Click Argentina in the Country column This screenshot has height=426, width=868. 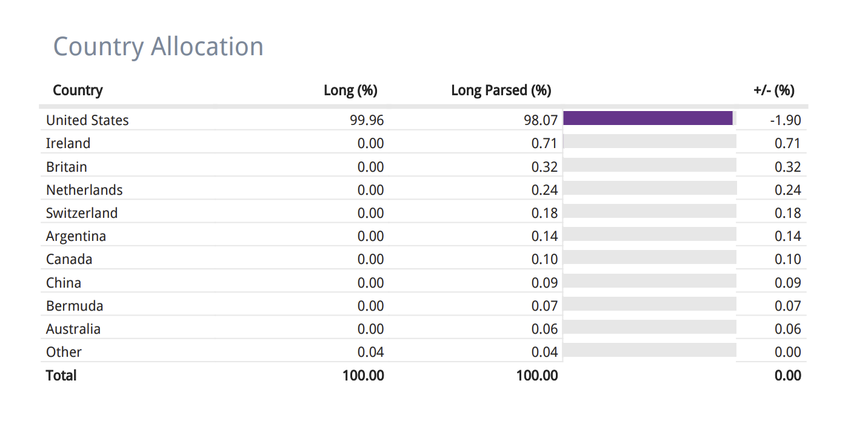76,236
